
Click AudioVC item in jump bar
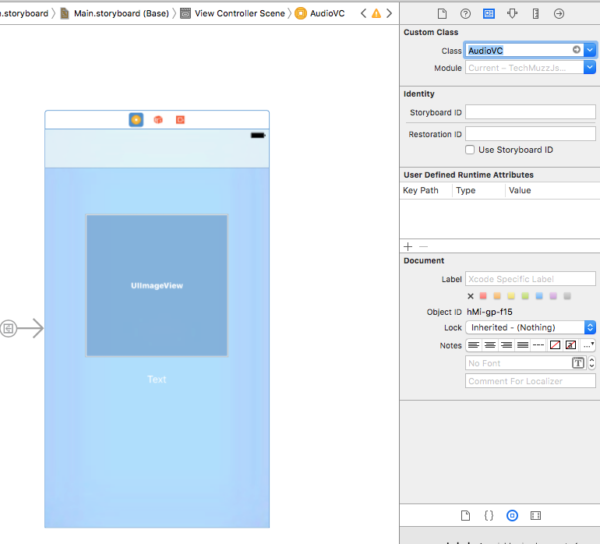click(320, 13)
